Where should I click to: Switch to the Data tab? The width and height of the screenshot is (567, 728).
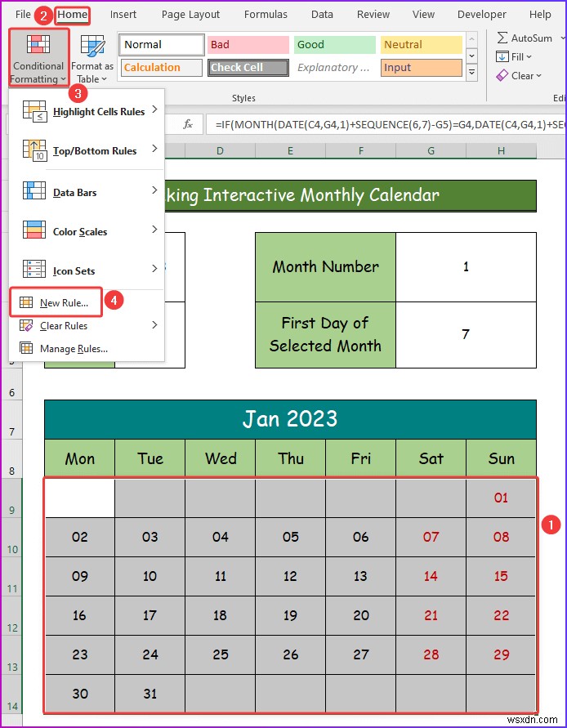[322, 15]
